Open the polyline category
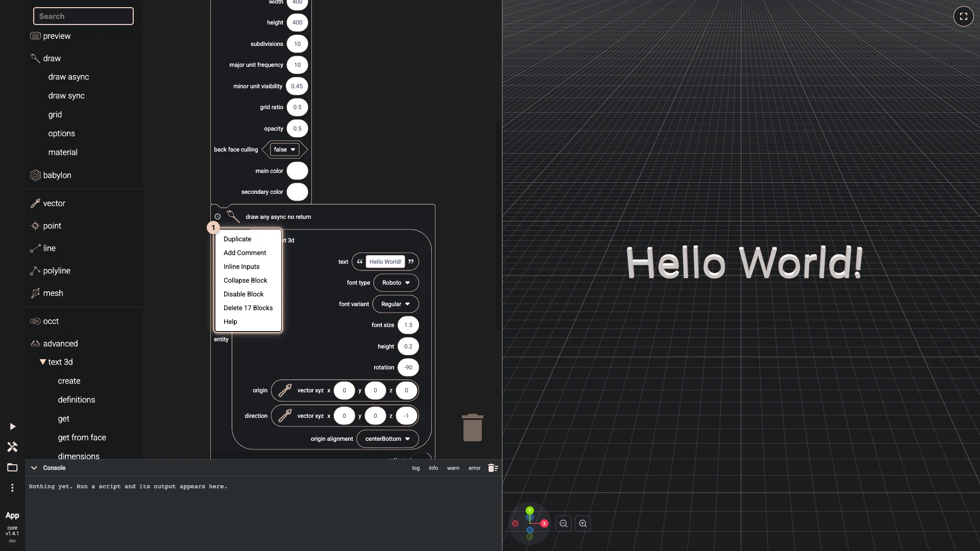The image size is (980, 551). (x=50, y=271)
